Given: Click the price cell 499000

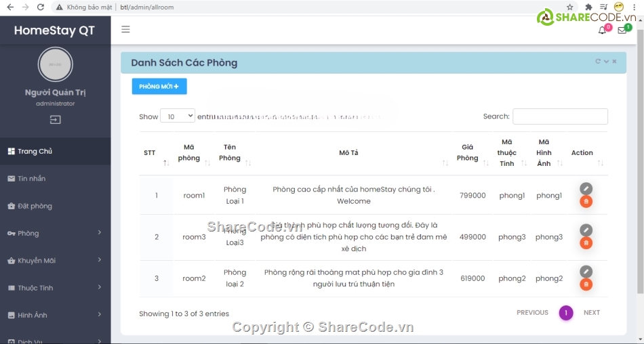Looking at the screenshot, I should coord(472,237).
